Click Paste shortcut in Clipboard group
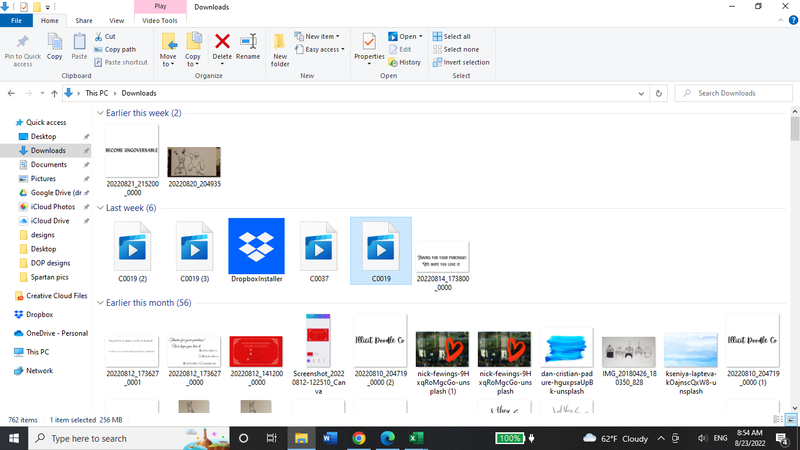 (x=121, y=62)
